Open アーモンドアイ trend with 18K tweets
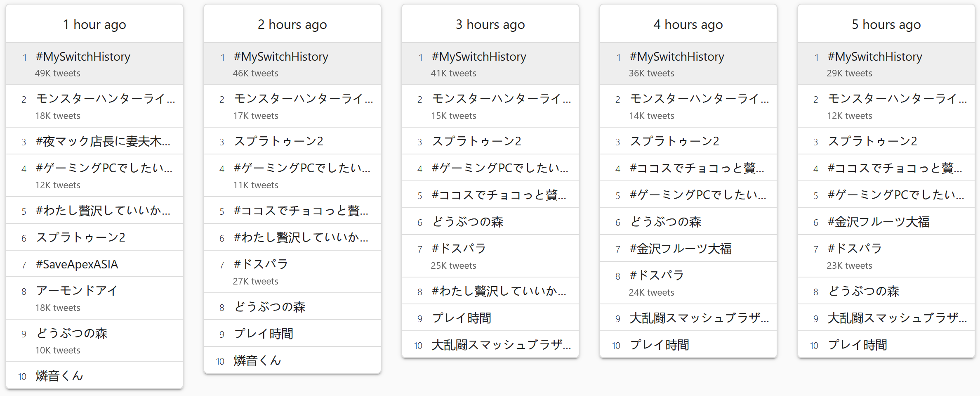The image size is (980, 396). (77, 291)
